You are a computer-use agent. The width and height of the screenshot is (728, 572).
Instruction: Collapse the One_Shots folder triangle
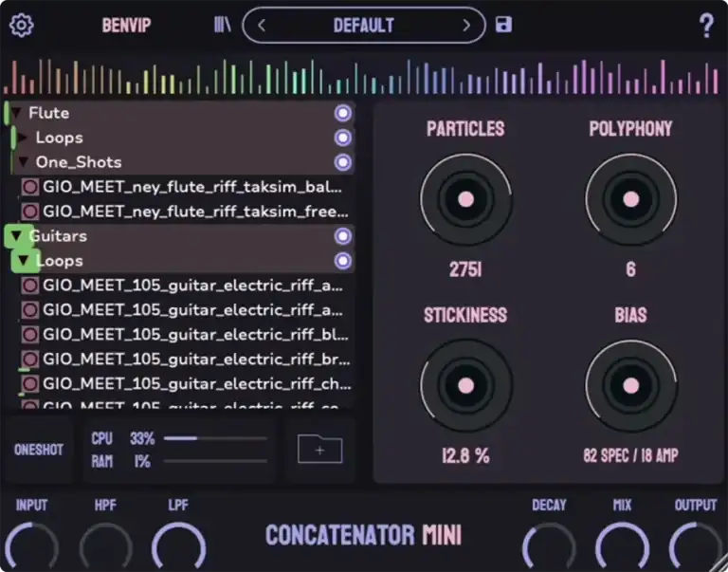point(23,162)
